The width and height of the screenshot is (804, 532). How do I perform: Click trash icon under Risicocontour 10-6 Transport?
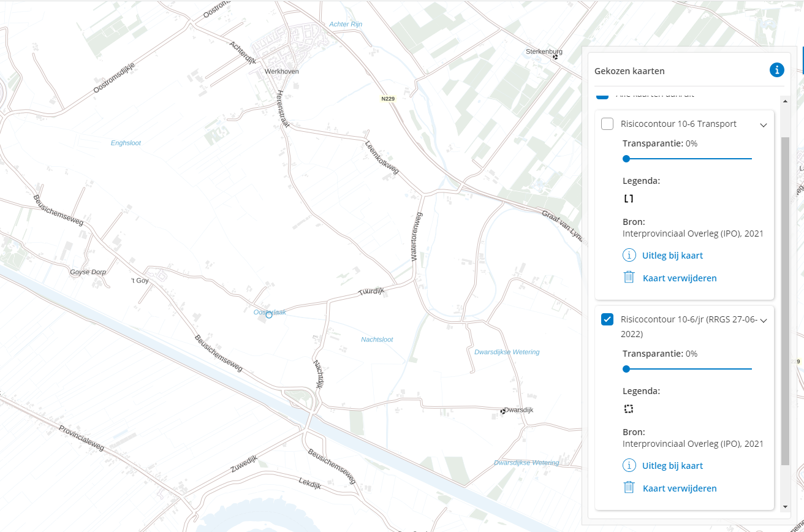tap(629, 278)
